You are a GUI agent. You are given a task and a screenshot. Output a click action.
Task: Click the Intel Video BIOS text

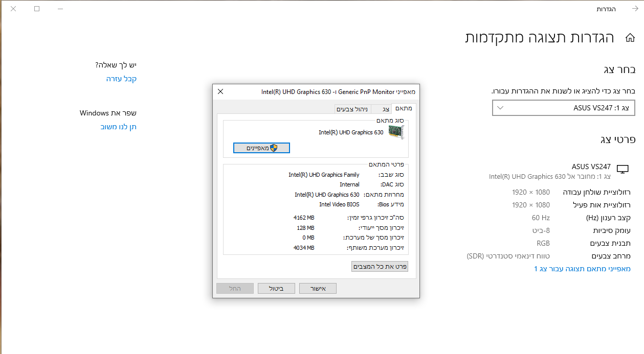[339, 204]
